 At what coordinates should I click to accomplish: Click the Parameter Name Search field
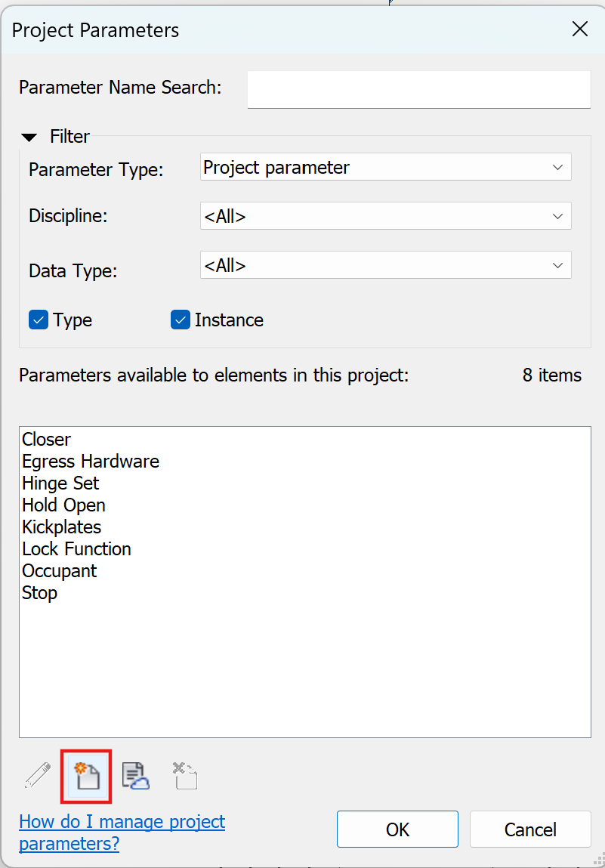click(419, 89)
